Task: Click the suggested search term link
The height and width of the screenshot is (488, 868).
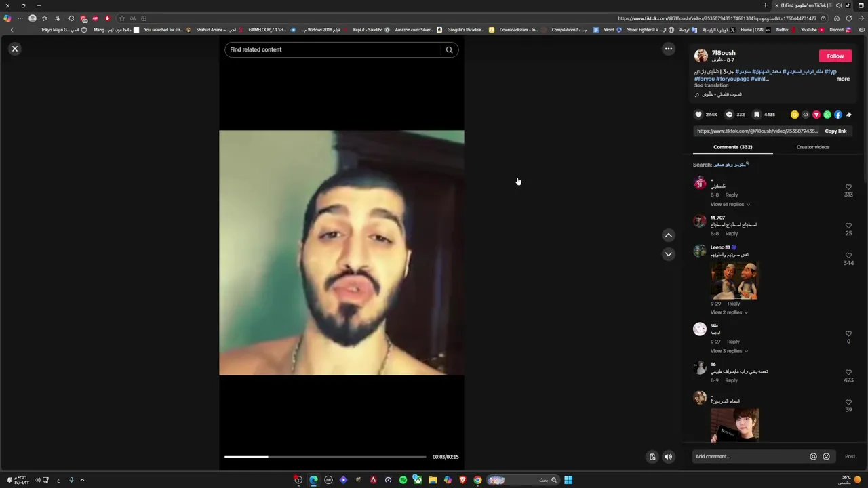Action: pyautogui.click(x=730, y=165)
